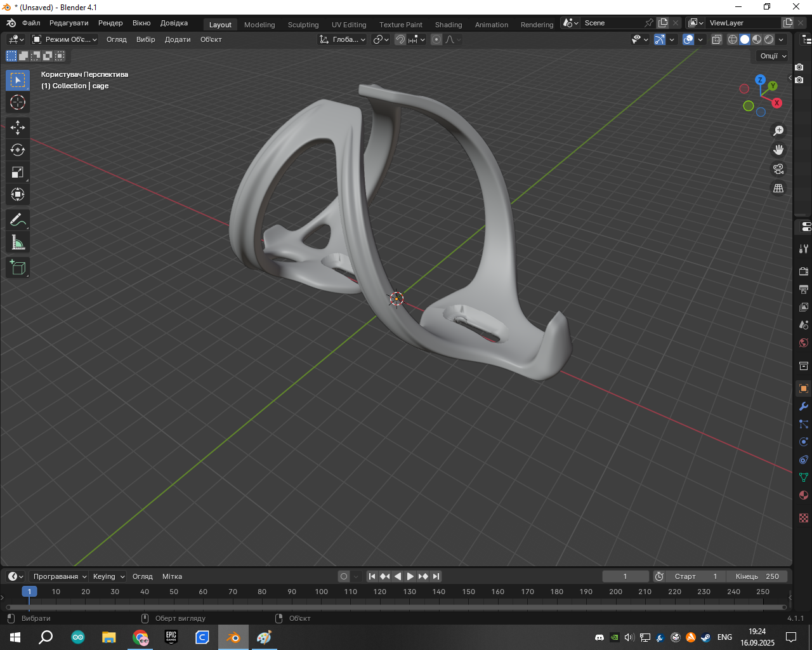Toggle X-ray display mode
Viewport: 812px width, 650px height.
pyautogui.click(x=717, y=39)
